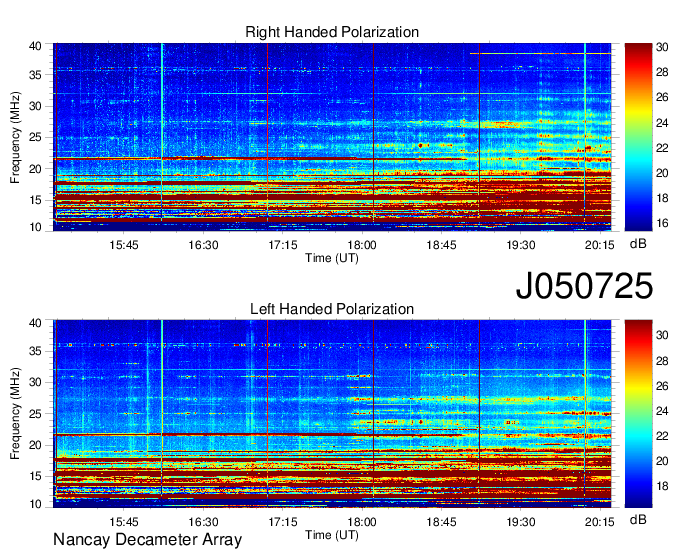Click the "Nancay Decameter Array" caption

[147, 540]
